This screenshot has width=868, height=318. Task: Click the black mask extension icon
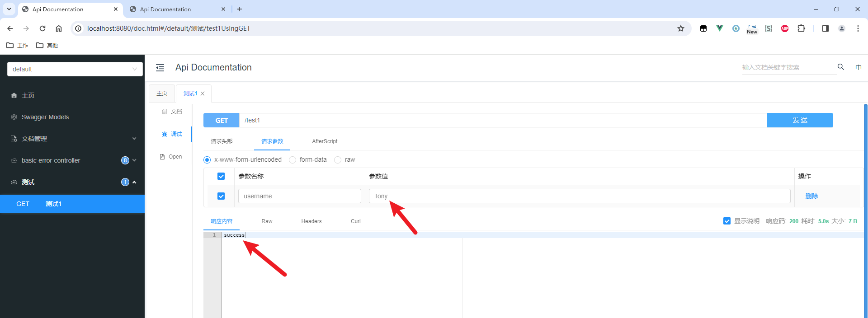tap(703, 28)
